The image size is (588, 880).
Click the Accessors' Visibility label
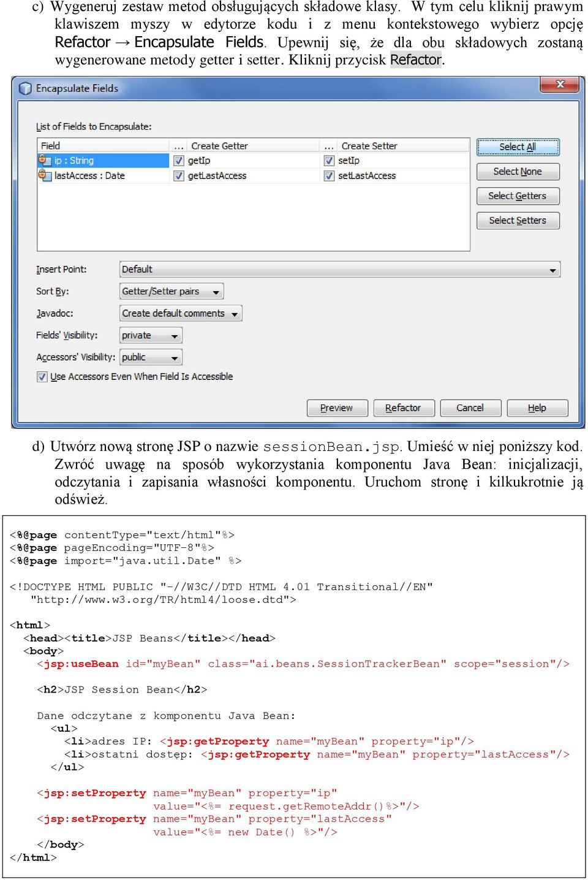pos(75,357)
